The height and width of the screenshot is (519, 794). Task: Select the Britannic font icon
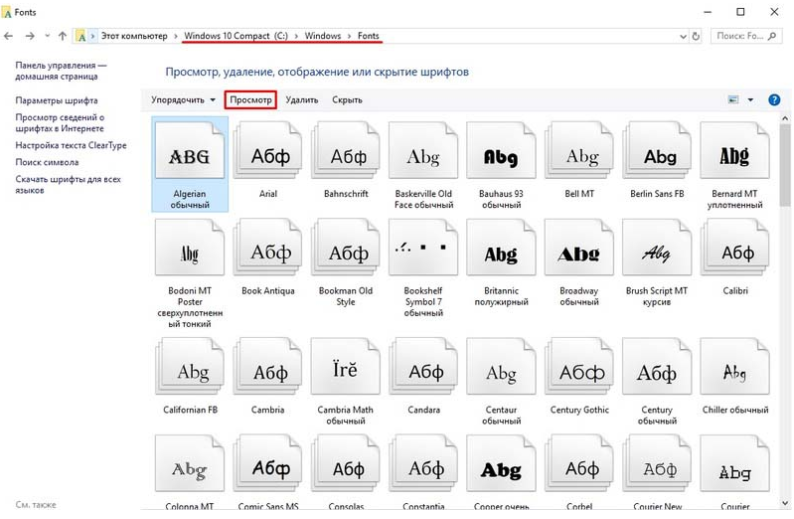pos(501,248)
